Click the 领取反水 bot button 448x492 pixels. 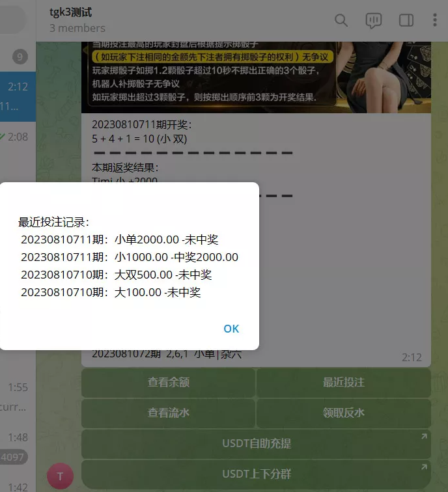click(343, 413)
